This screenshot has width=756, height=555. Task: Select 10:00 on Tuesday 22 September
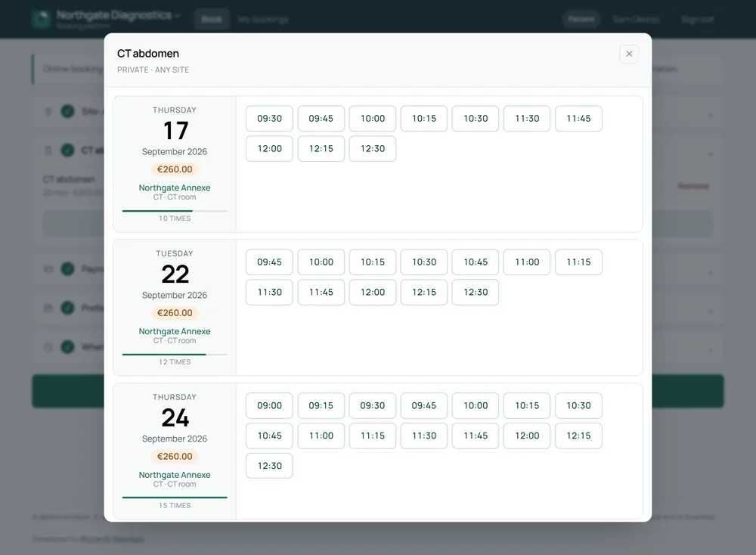[321, 262]
